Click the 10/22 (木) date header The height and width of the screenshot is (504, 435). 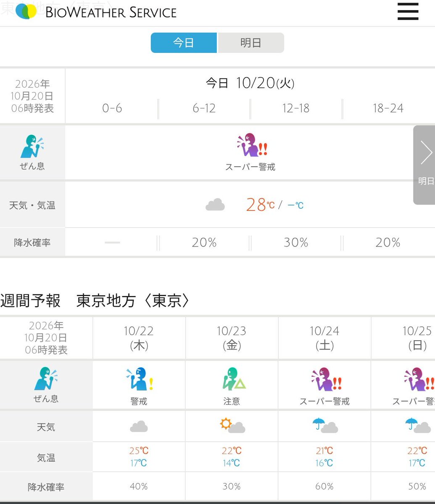[x=139, y=338]
